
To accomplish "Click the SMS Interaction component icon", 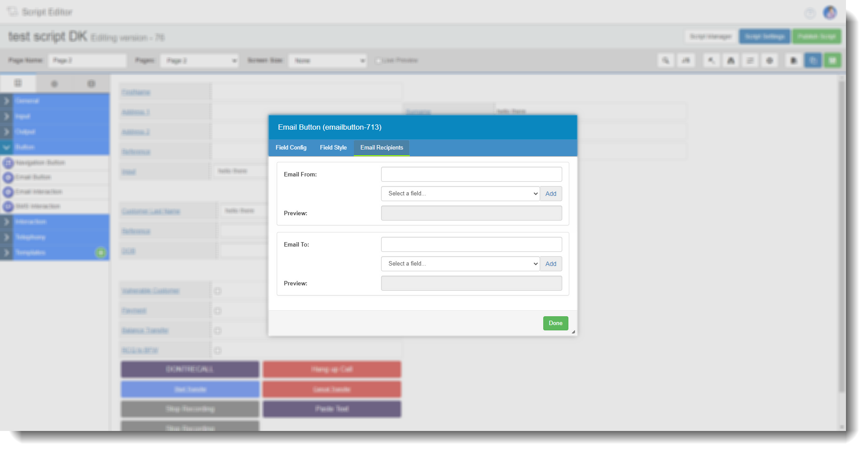I will [x=8, y=206].
